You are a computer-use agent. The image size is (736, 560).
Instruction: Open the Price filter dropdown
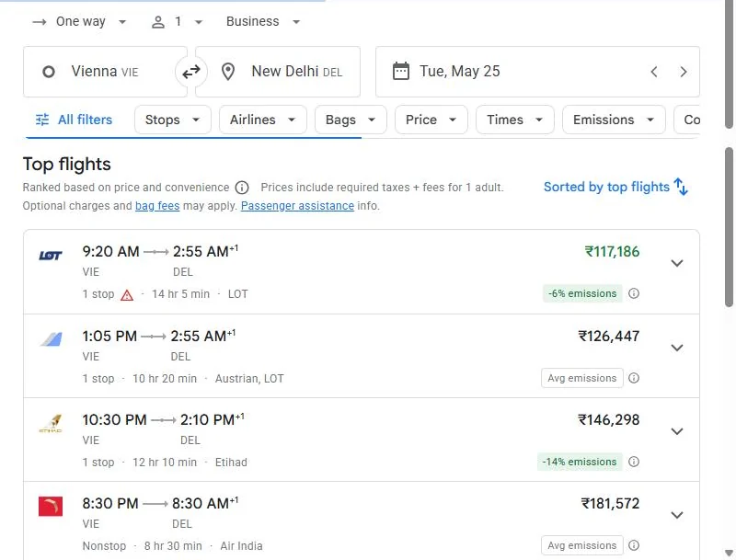[x=431, y=120]
